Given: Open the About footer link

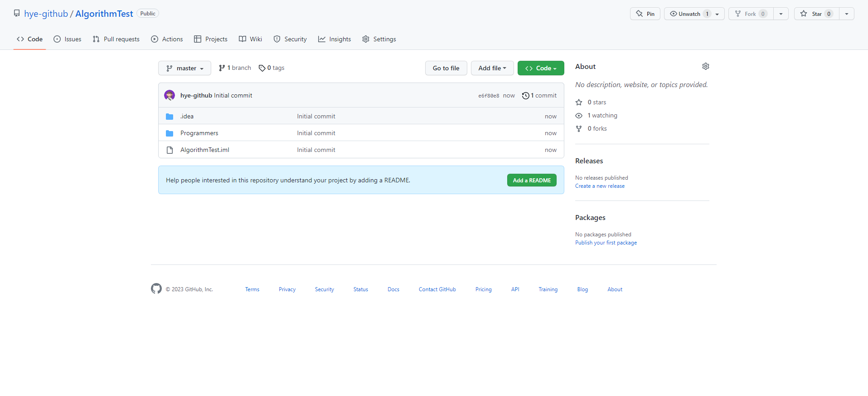Looking at the screenshot, I should 615,289.
